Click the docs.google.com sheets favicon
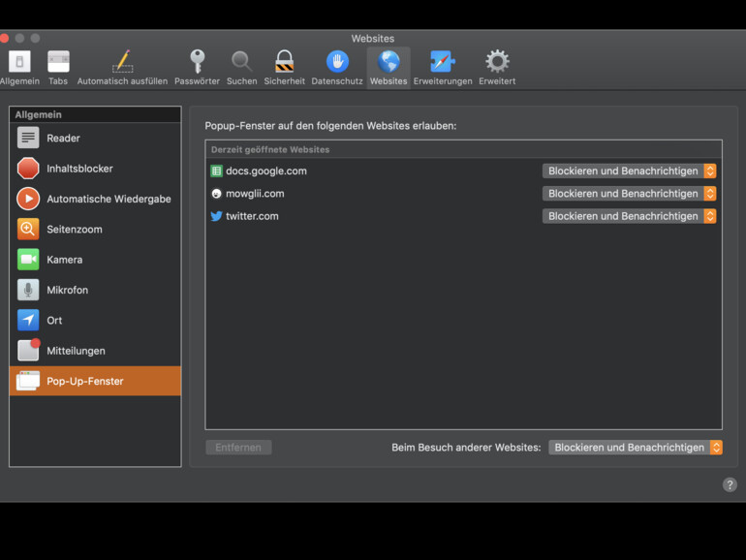Screen dimensions: 746x560 tap(216, 171)
